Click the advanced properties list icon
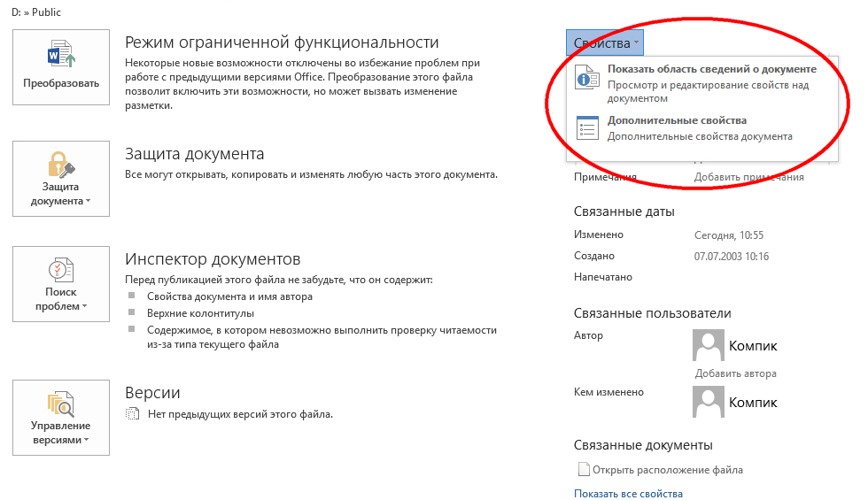The width and height of the screenshot is (868, 500). coord(587,128)
